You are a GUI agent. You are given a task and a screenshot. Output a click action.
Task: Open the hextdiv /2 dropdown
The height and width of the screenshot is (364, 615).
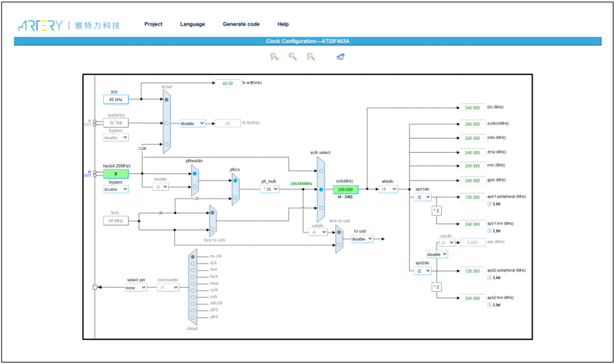pos(160,187)
